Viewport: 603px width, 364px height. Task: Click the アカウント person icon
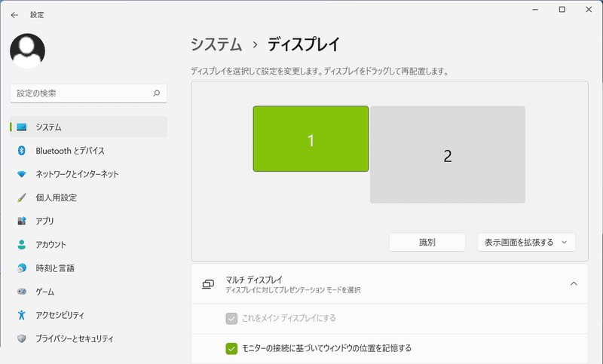coord(22,244)
